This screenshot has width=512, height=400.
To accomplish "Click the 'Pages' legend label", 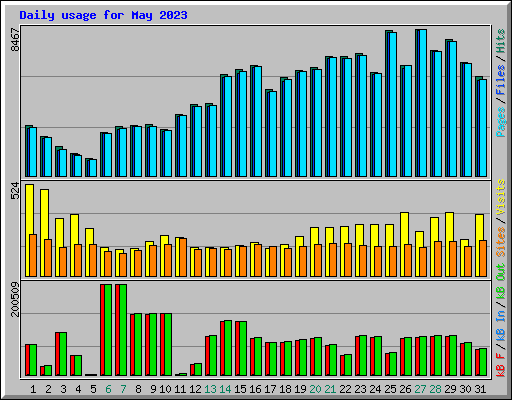I will click(501, 122).
